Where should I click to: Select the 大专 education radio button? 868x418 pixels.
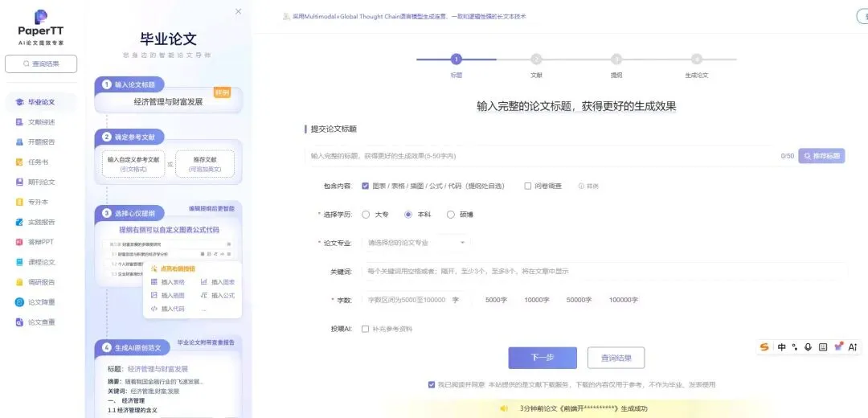tap(366, 215)
